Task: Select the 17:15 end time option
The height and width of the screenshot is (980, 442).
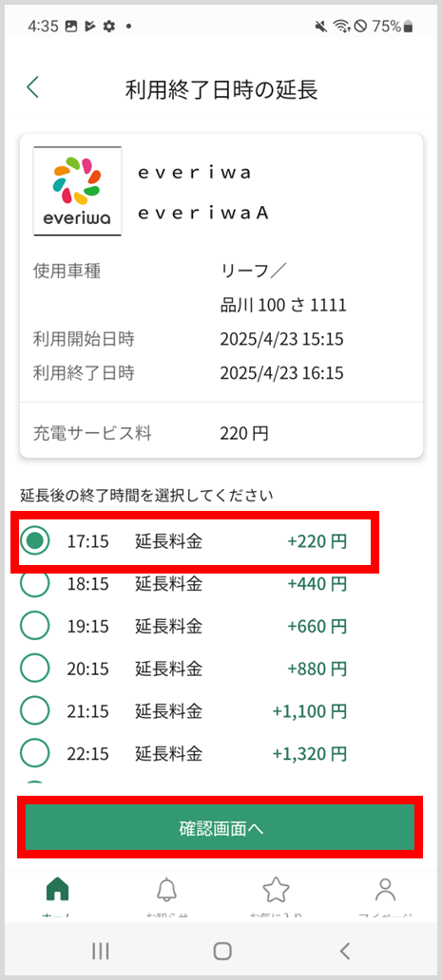Action: coord(195,542)
